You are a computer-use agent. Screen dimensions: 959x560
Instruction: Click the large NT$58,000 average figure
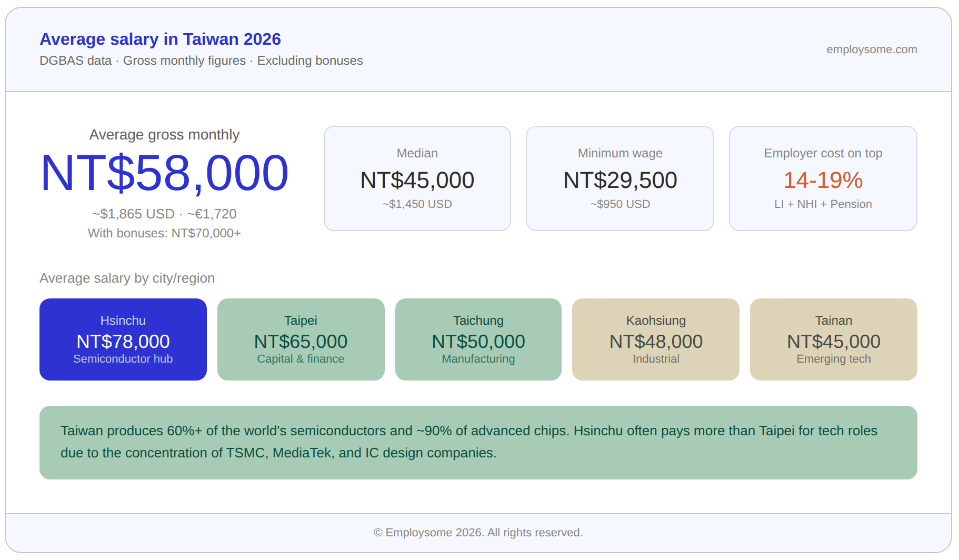(164, 173)
